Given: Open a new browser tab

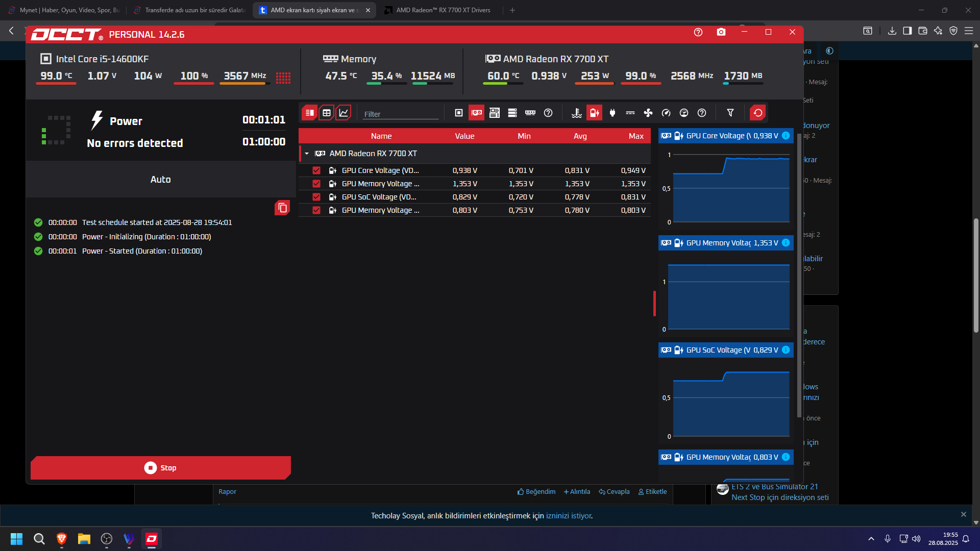Looking at the screenshot, I should tap(512, 10).
